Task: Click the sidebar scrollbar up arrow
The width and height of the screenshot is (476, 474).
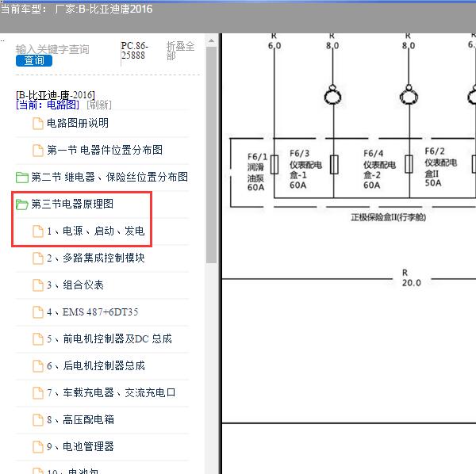Action: [x=211, y=40]
